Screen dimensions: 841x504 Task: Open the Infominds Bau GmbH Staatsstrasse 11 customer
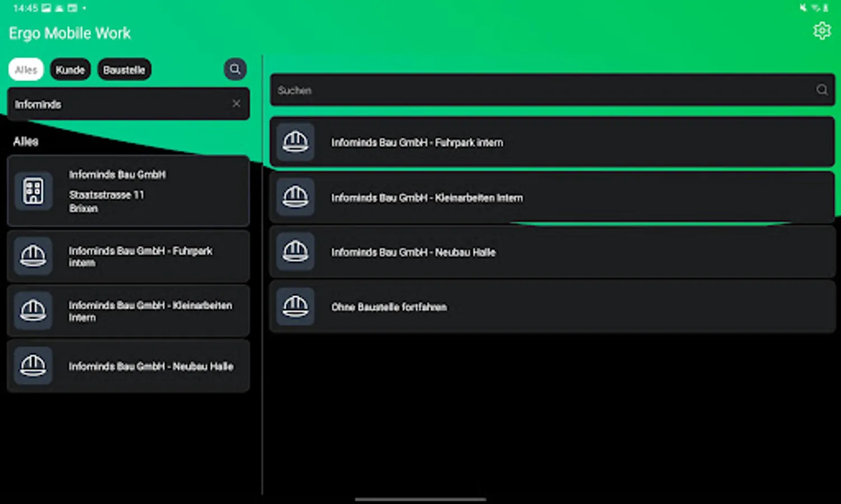pos(128,191)
